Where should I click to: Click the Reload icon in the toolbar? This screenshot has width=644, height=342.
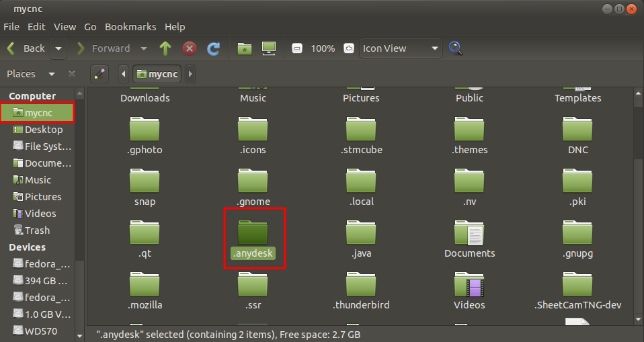click(213, 48)
